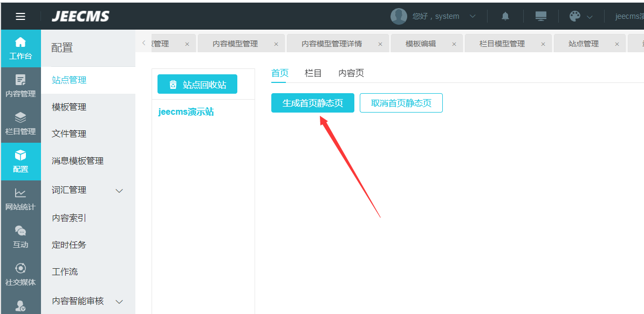Select the 内容页 sub-tab
Image resolution: width=644 pixels, height=314 pixels.
click(x=351, y=73)
